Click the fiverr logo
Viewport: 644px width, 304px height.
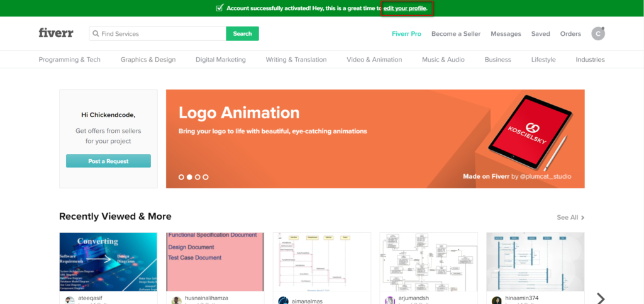coord(56,33)
